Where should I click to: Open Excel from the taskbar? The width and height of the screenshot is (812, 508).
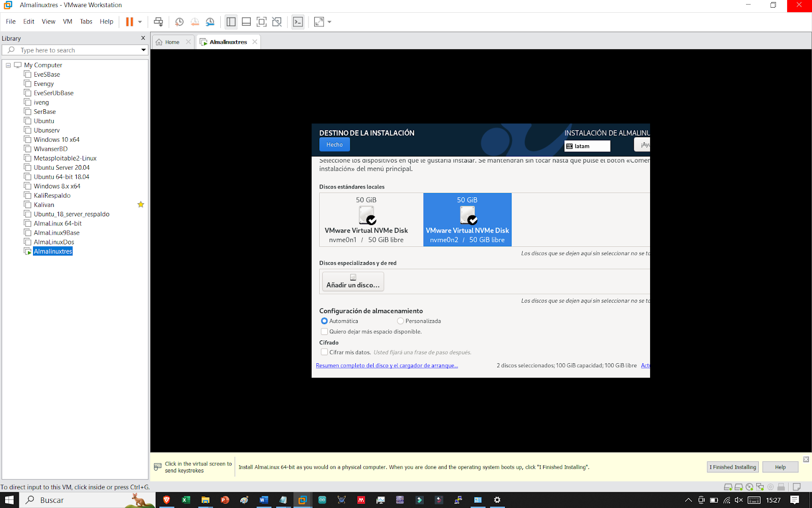[186, 500]
